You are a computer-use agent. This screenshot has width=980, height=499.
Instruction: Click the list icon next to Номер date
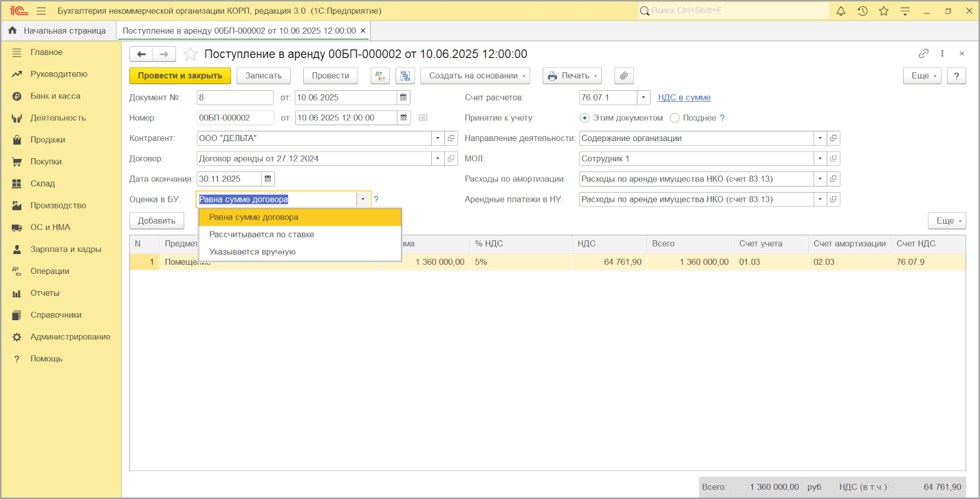click(x=423, y=118)
